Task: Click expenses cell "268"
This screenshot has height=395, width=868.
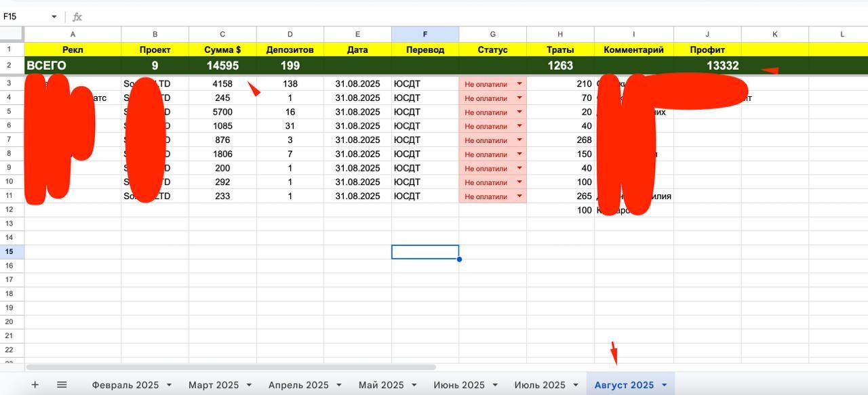Action: click(x=560, y=140)
